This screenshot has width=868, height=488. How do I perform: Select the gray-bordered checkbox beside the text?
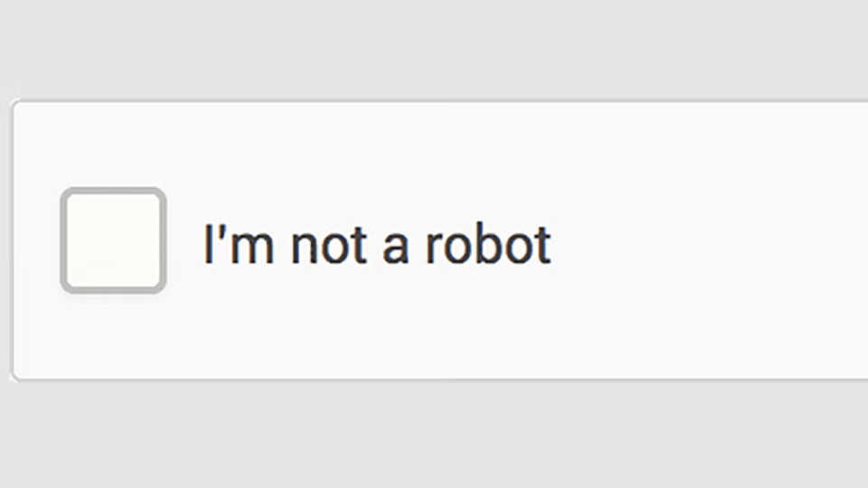(x=114, y=240)
